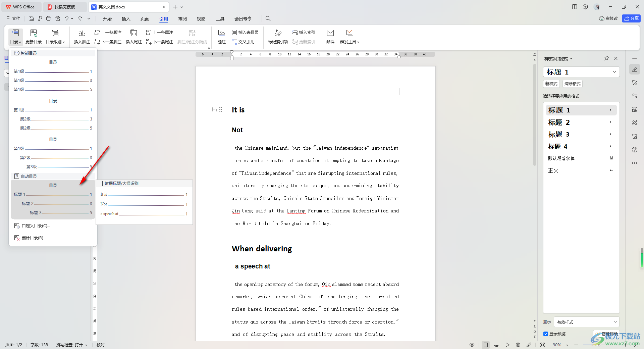The image size is (644, 349).
Task: Open the Display (显示) 有效样式 dropdown
Action: [x=586, y=322]
